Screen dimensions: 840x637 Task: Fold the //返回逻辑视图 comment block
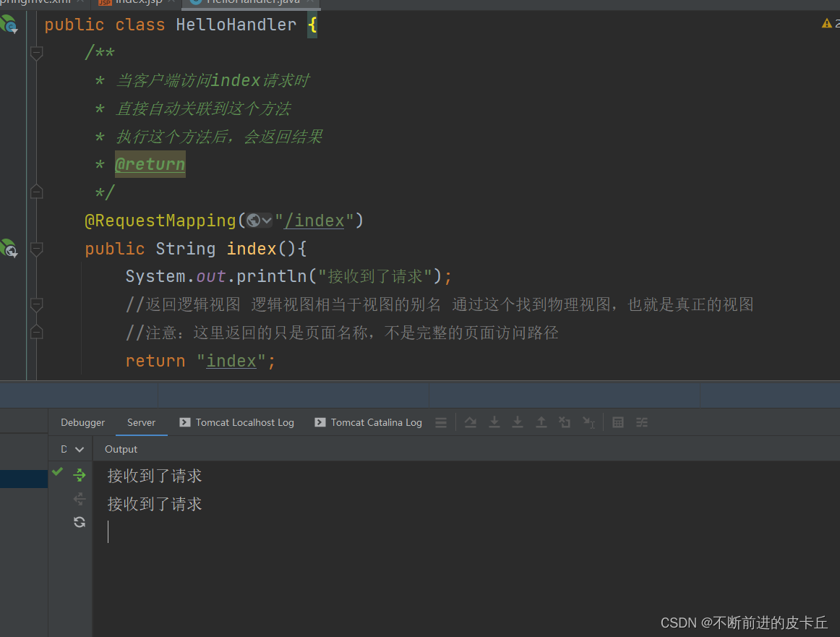click(36, 304)
